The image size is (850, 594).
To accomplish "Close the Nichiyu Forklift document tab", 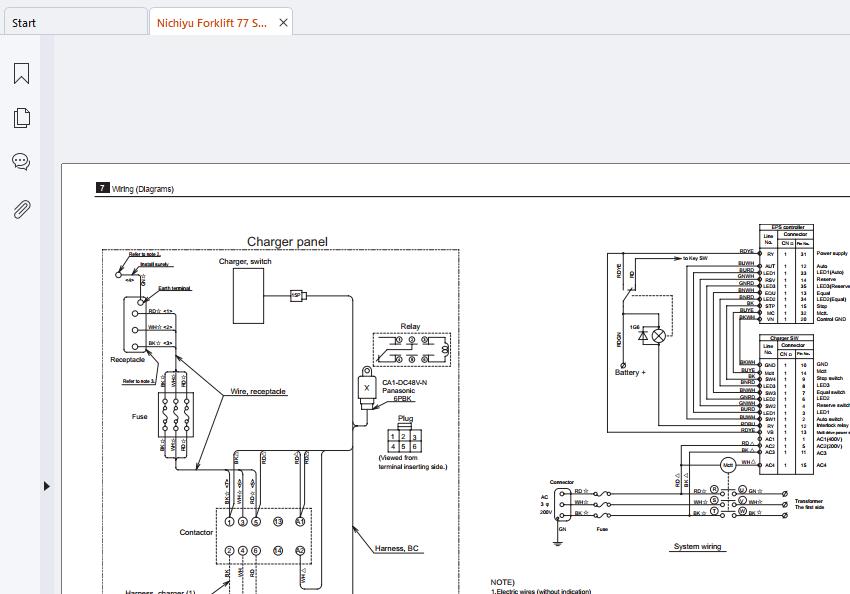I will click(283, 23).
